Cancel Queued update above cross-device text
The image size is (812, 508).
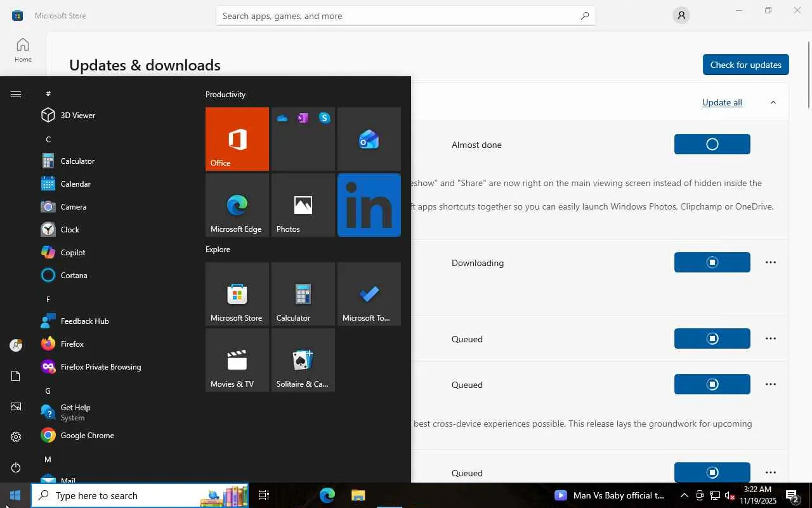(x=712, y=384)
